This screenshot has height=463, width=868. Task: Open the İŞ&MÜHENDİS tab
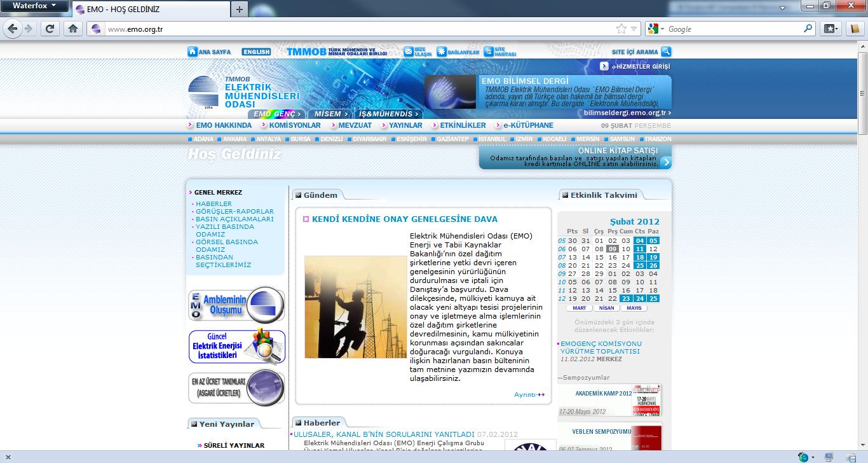[x=389, y=114]
